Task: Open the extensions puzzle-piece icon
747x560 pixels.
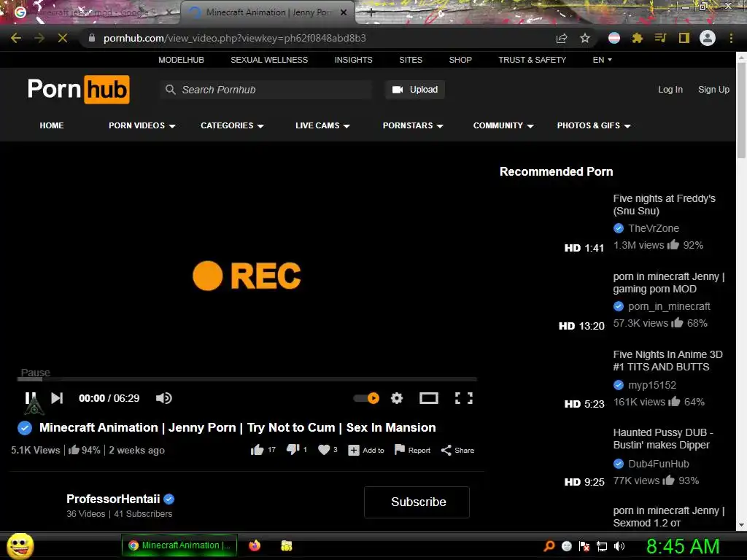Action: click(638, 38)
